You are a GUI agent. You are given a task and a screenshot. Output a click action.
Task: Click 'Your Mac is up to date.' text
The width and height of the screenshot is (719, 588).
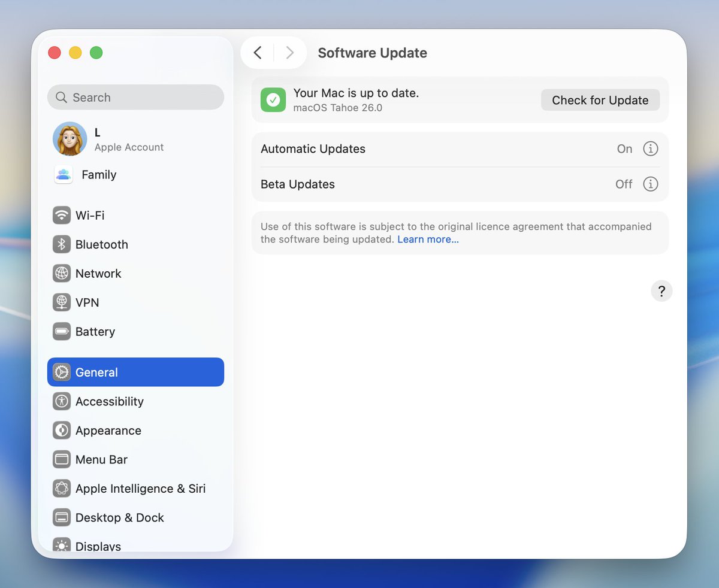(356, 93)
